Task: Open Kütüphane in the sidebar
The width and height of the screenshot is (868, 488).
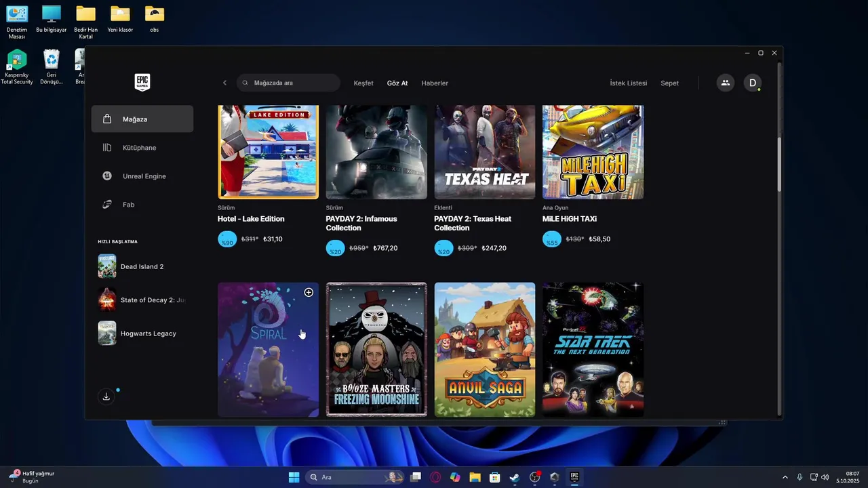Action: (142, 147)
